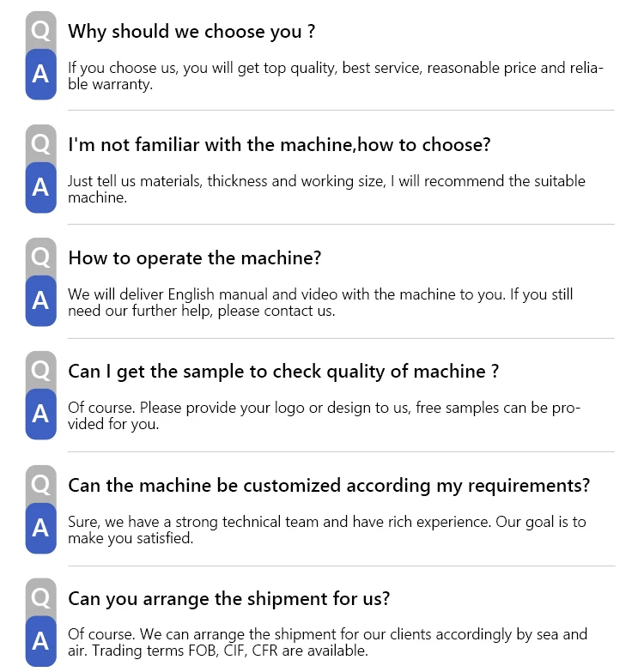Screen dimensions: 644x672
Task: Click the Q icon beside "Why should we choose you"
Action: pos(40,30)
